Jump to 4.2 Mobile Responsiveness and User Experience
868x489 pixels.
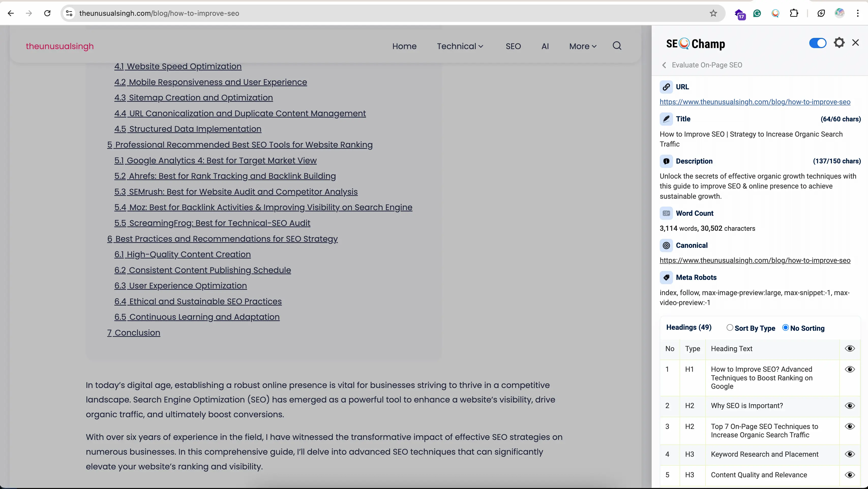pos(210,82)
